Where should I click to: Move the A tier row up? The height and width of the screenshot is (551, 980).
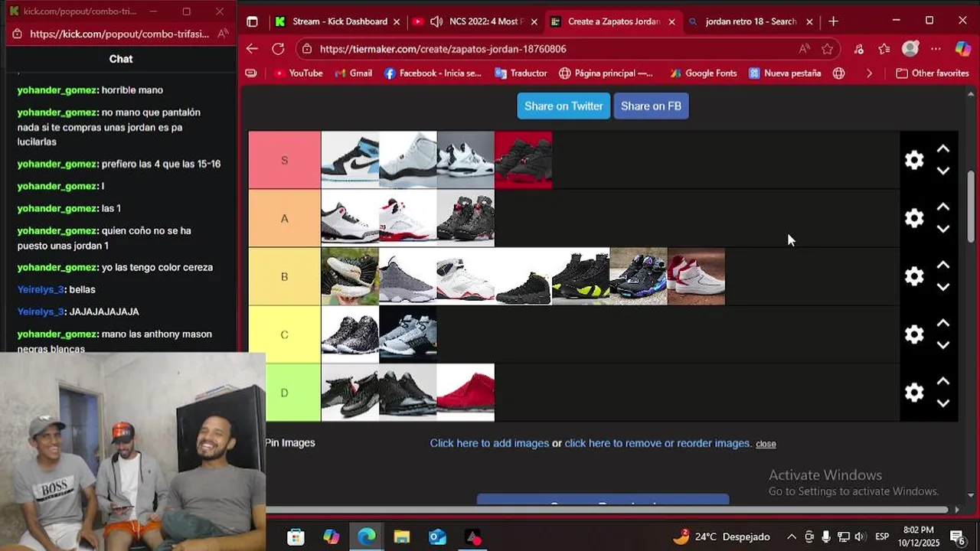click(943, 207)
